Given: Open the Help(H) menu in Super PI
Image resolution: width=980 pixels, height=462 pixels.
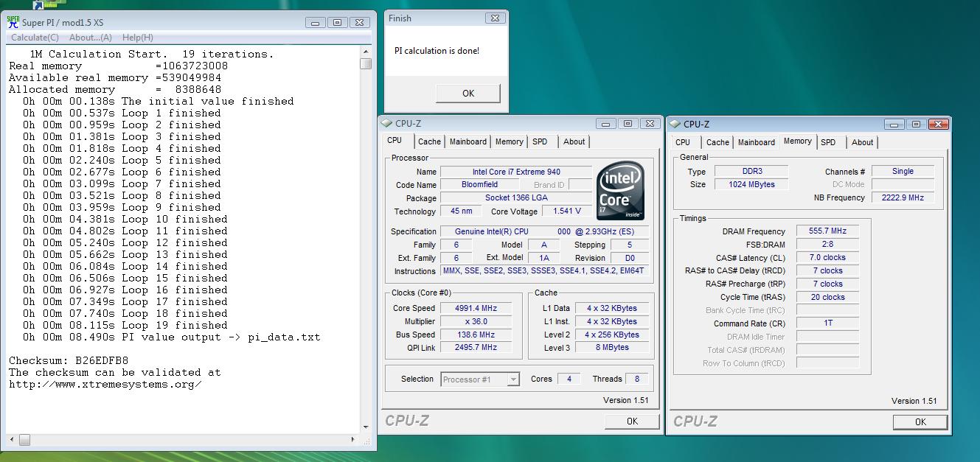Looking at the screenshot, I should click(138, 38).
